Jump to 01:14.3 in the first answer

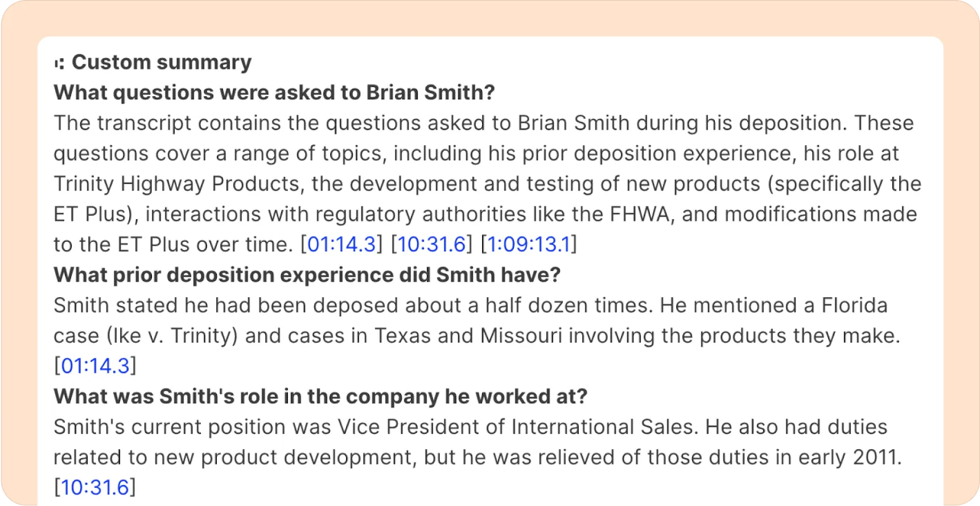pos(341,244)
